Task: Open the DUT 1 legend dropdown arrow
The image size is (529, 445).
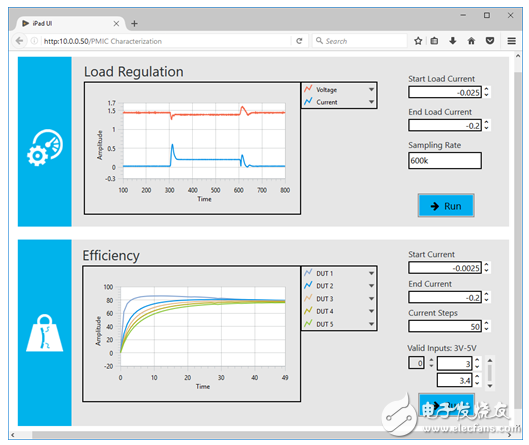Action: [371, 273]
